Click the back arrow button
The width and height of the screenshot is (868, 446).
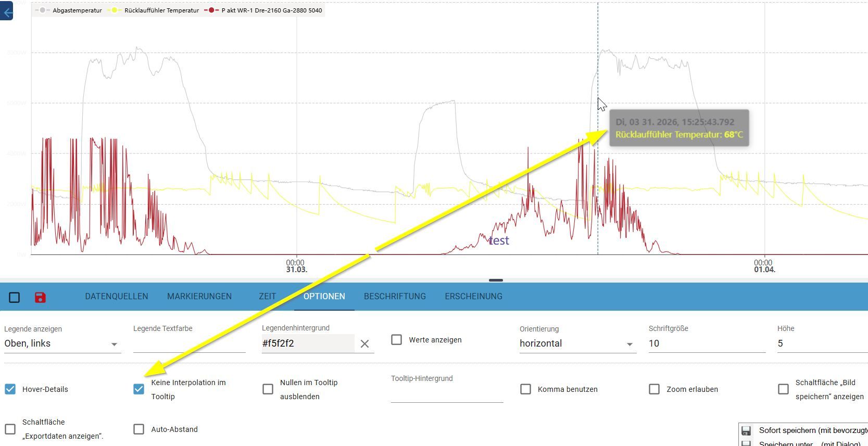pos(6,11)
